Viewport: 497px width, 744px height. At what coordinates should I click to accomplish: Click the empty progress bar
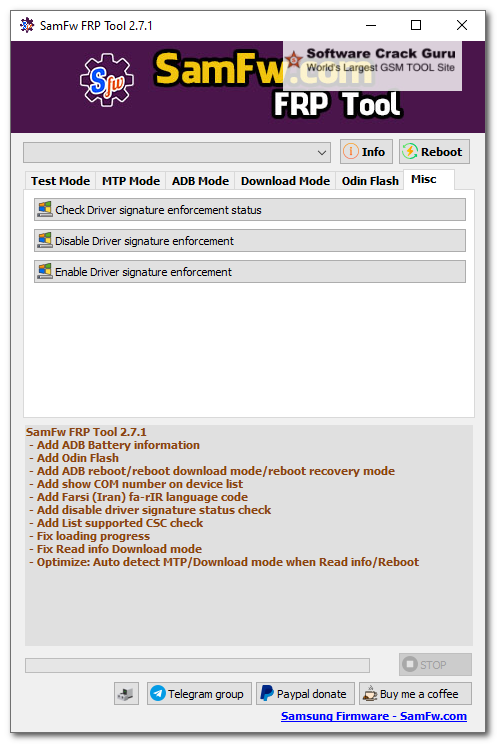pos(197,665)
